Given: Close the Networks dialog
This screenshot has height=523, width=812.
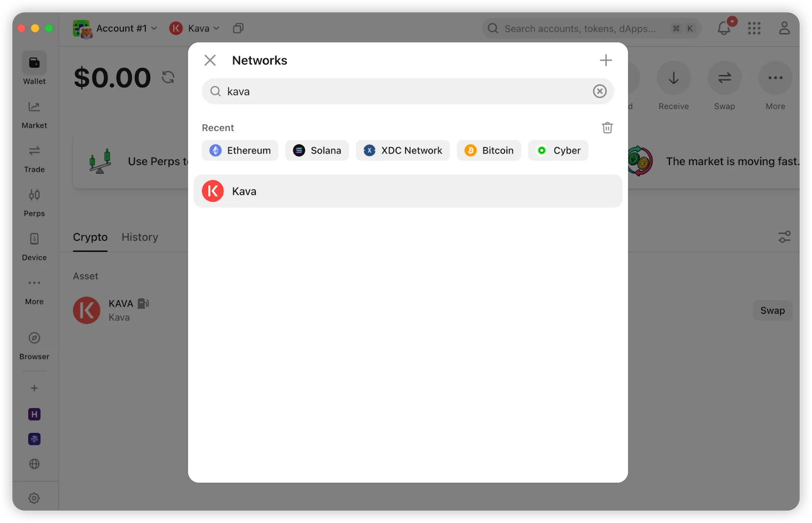Looking at the screenshot, I should click(210, 60).
